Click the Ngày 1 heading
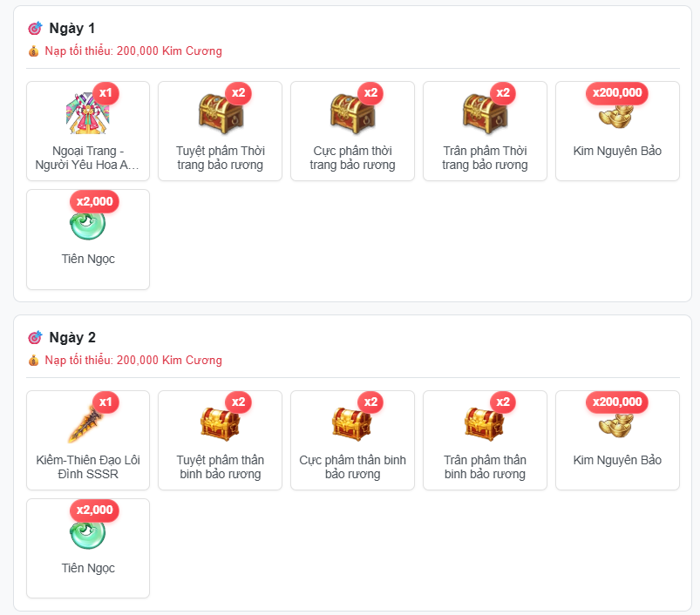700x615 pixels. (x=71, y=29)
